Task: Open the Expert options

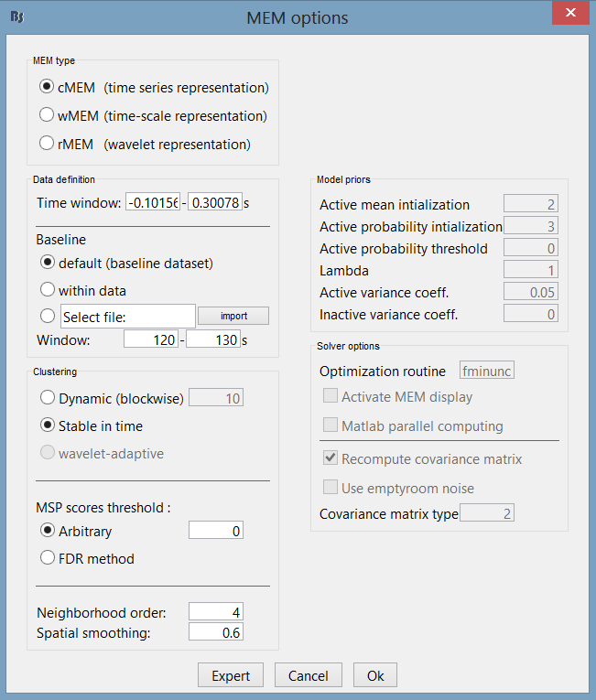Action: tap(231, 675)
